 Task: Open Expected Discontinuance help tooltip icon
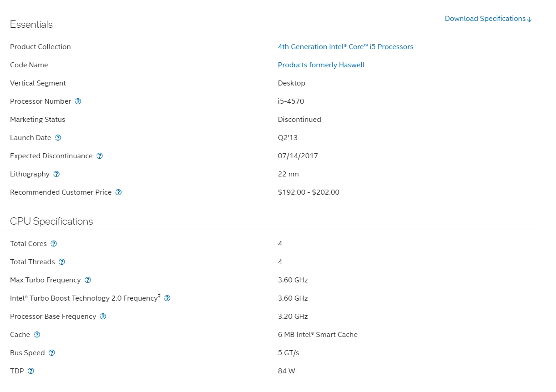pyautogui.click(x=100, y=156)
